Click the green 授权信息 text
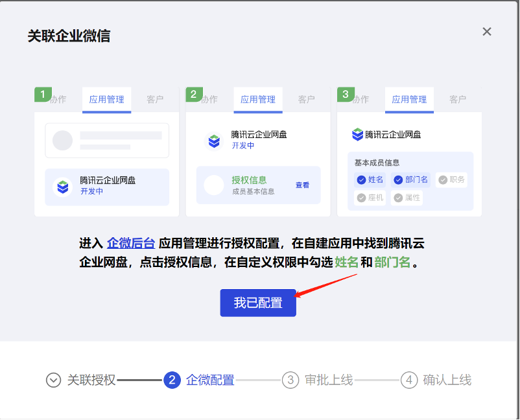 tap(249, 180)
